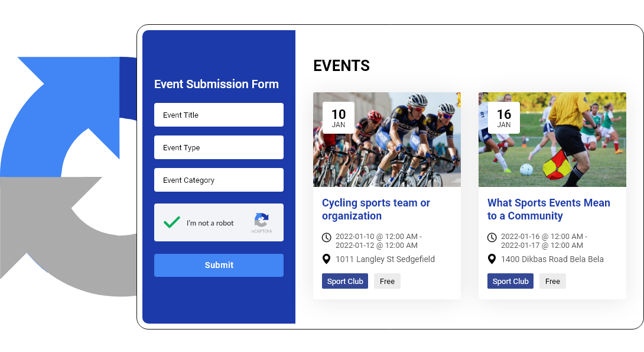The width and height of the screenshot is (644, 352).
Task: Click clock icon on Sports Events card
Action: coord(492,237)
